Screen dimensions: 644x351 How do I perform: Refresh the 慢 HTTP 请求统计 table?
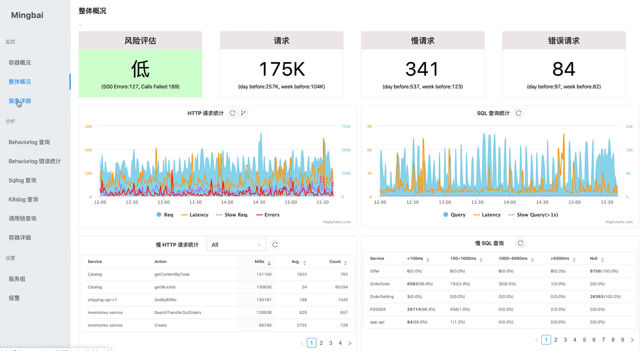point(275,245)
